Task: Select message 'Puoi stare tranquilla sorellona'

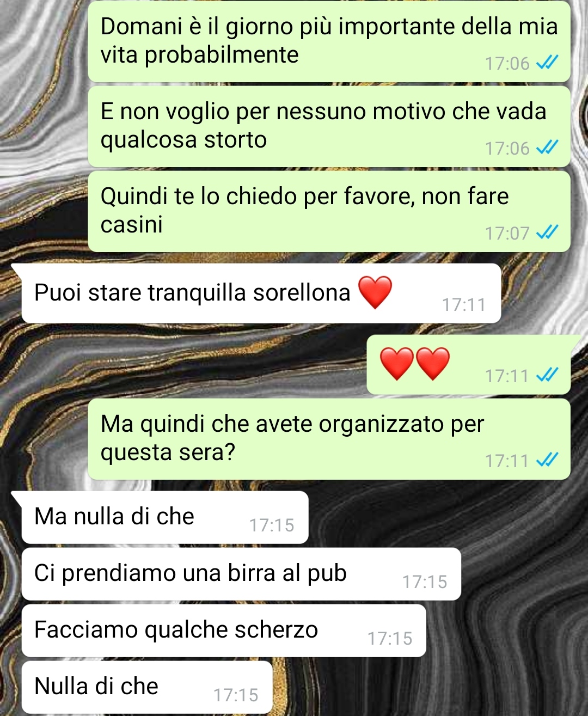Action: [261, 293]
